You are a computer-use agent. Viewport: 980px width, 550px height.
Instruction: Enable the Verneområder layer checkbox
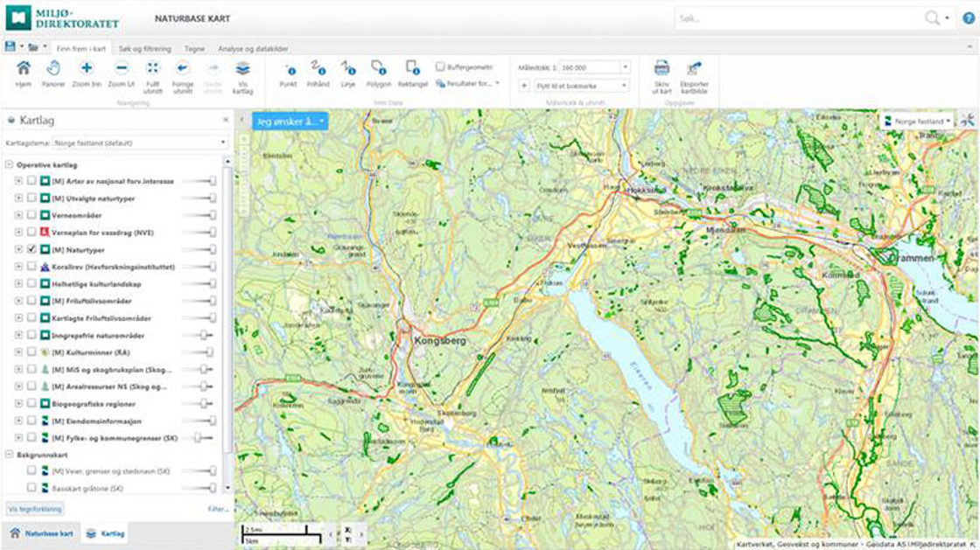pyautogui.click(x=32, y=215)
